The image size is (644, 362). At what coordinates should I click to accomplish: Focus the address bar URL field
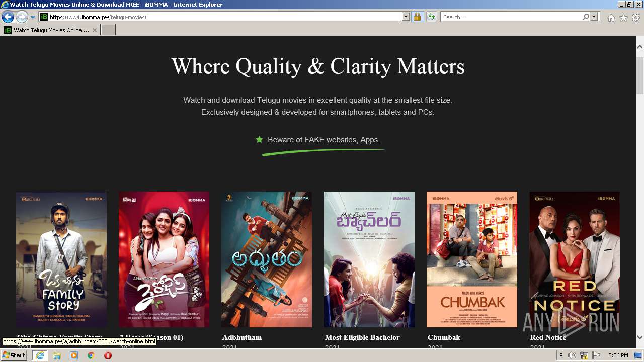[225, 17]
